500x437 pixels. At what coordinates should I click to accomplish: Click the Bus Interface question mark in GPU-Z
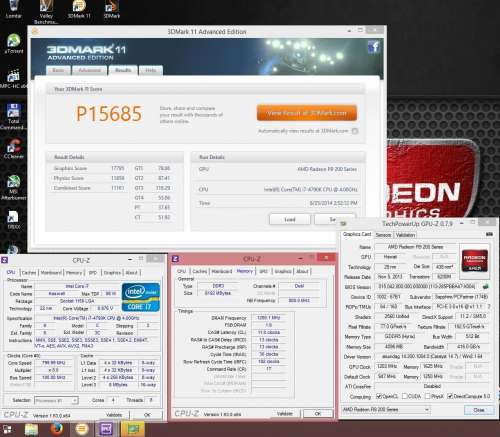point(489,306)
